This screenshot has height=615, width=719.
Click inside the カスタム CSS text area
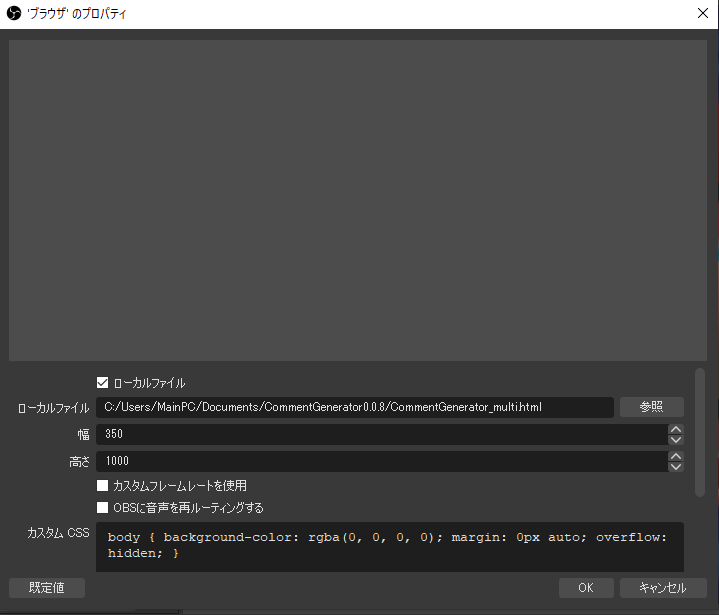point(390,547)
